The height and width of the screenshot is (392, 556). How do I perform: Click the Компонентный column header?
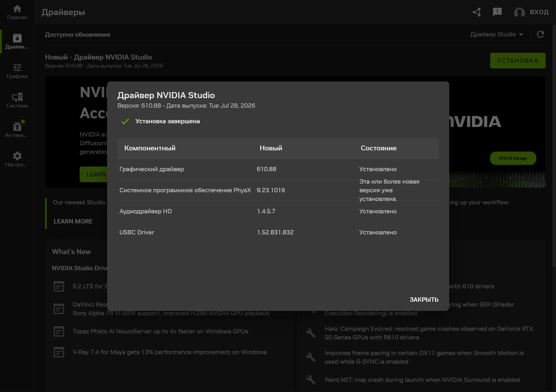pyautogui.click(x=150, y=148)
